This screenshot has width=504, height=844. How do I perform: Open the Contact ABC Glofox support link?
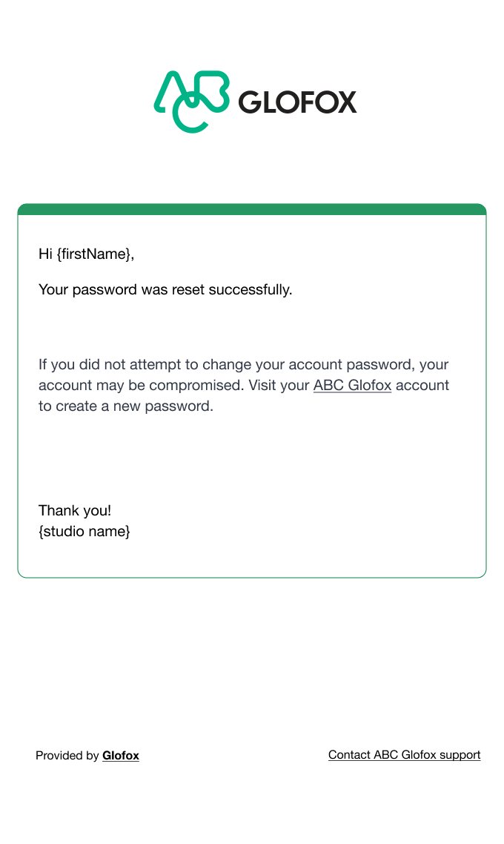(405, 755)
